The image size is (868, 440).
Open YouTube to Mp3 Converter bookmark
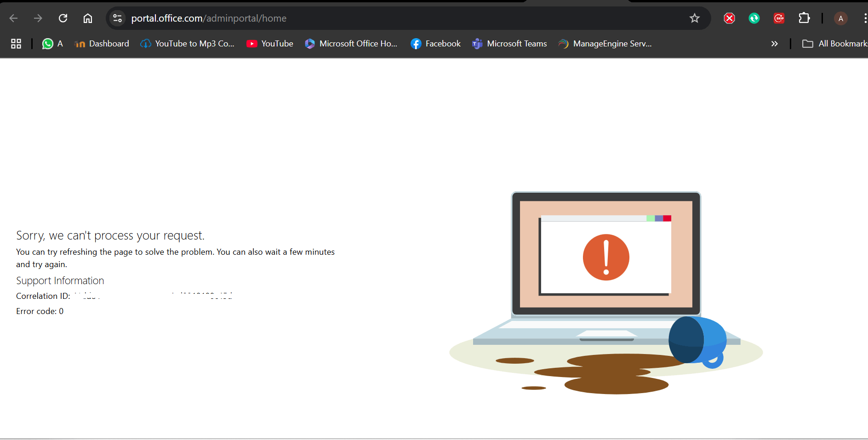click(188, 44)
